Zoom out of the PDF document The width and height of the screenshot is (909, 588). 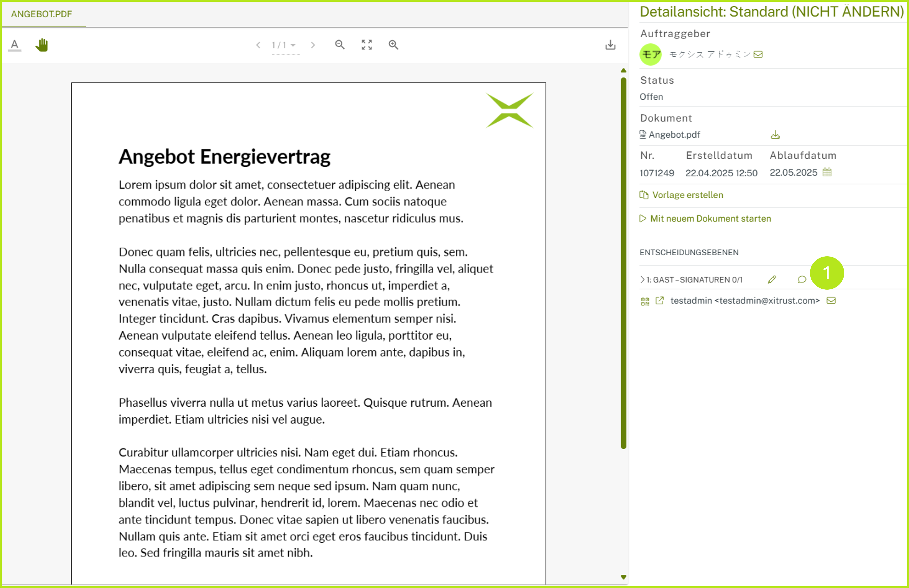[x=340, y=45]
